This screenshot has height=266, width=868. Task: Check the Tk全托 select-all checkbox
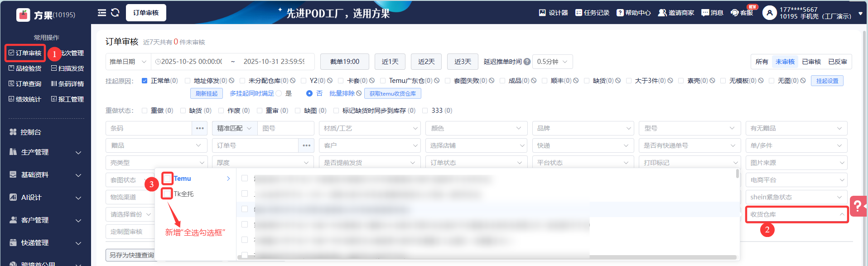167,193
